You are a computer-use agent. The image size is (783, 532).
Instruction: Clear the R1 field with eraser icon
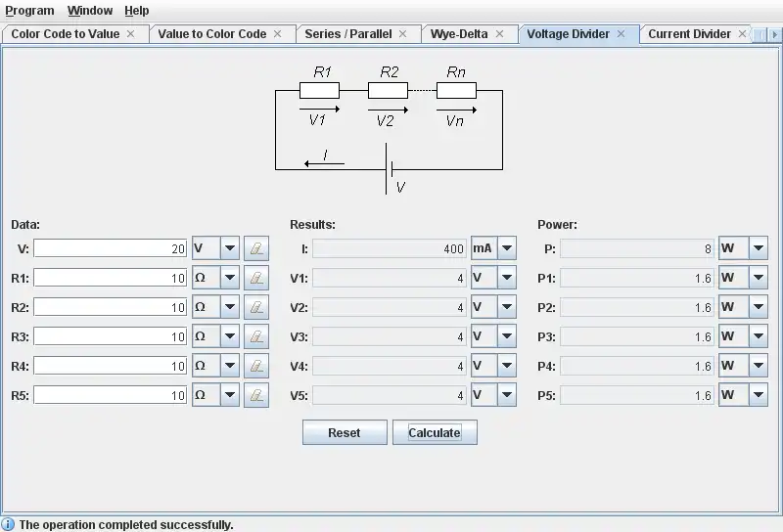(x=256, y=278)
